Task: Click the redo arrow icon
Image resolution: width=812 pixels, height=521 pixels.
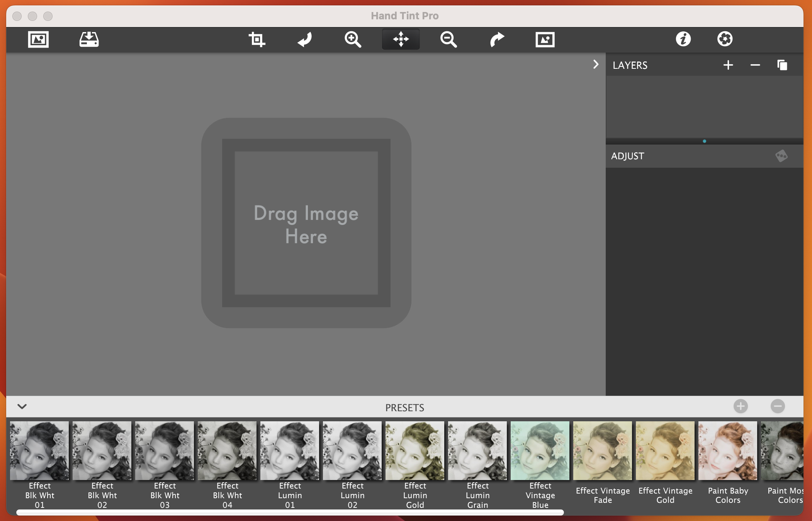Action: (x=497, y=39)
